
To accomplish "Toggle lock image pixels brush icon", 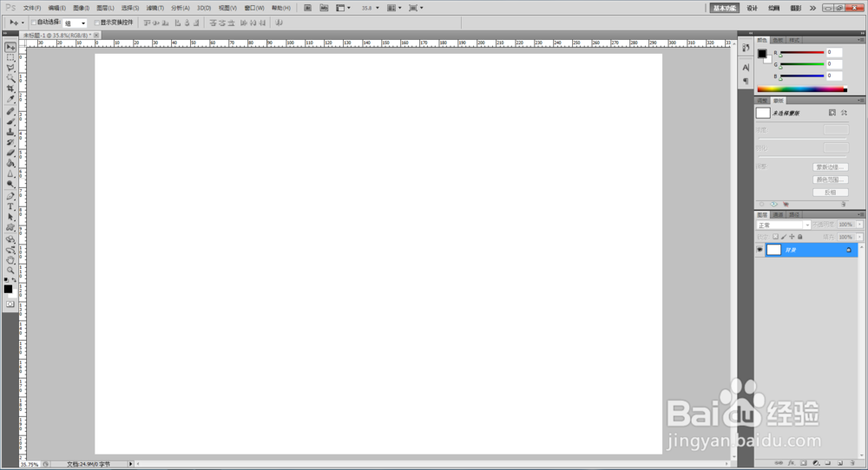I will (783, 237).
